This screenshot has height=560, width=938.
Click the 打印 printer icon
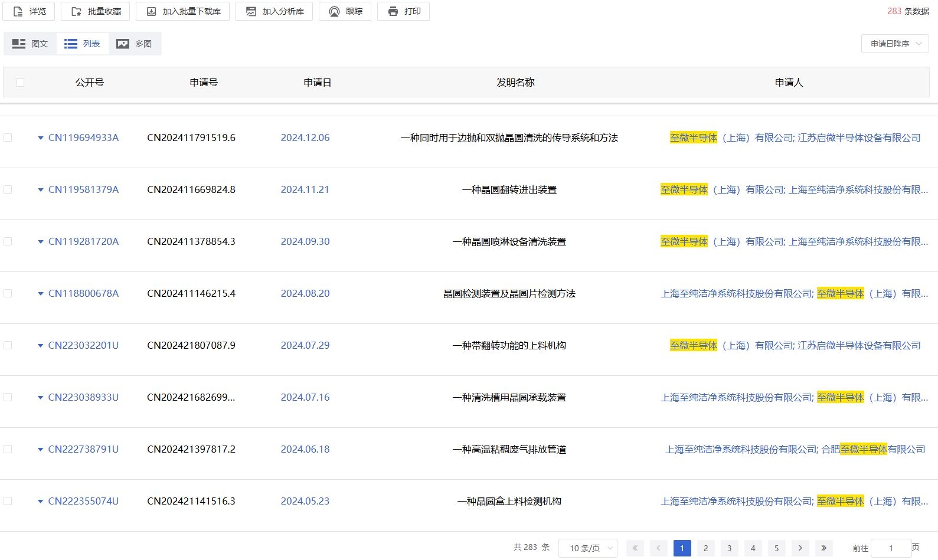393,11
